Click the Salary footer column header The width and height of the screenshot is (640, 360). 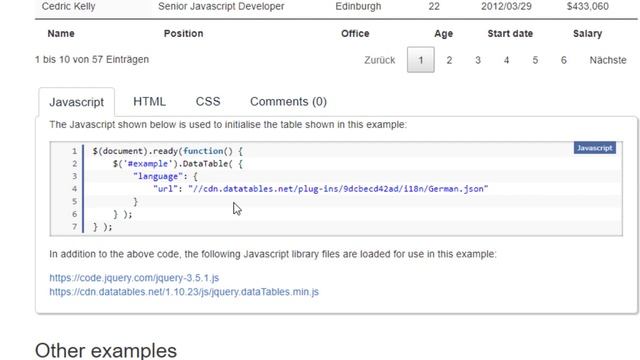(x=587, y=33)
